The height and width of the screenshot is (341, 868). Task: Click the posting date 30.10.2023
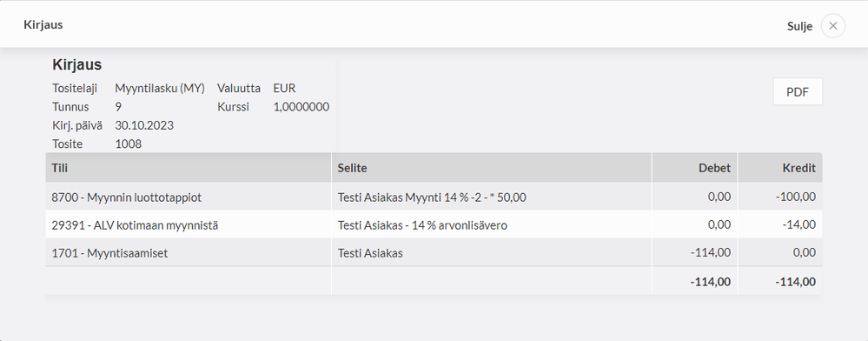[144, 126]
